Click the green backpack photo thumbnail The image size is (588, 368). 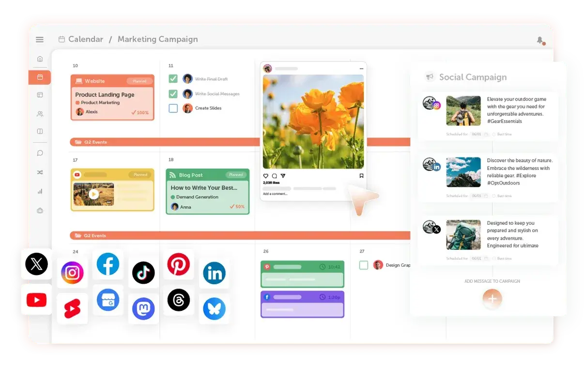(464, 235)
